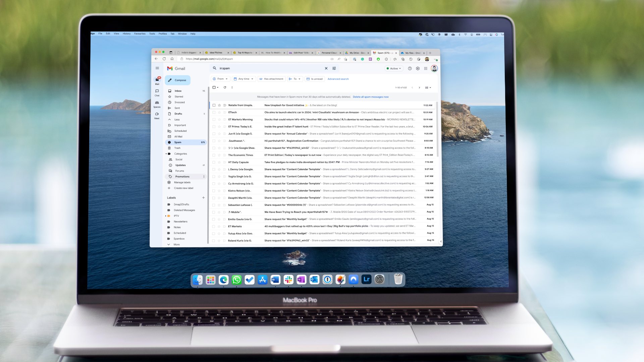This screenshot has height=362, width=644.
Task: Star the Natalie from Unsplash email
Action: tap(219, 105)
